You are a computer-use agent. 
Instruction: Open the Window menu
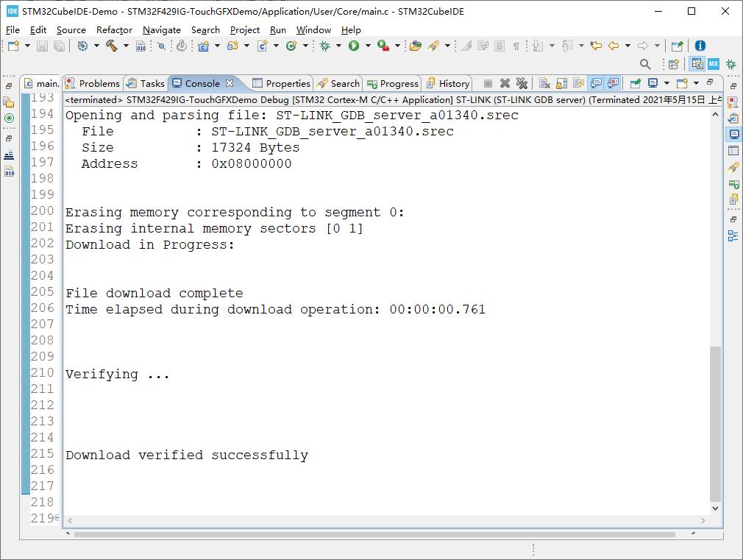coord(313,30)
